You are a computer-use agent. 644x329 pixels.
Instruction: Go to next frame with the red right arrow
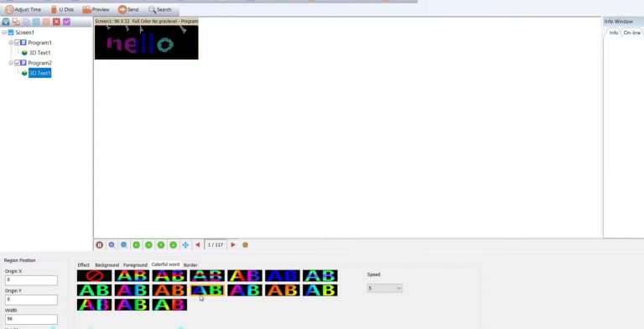click(x=233, y=245)
